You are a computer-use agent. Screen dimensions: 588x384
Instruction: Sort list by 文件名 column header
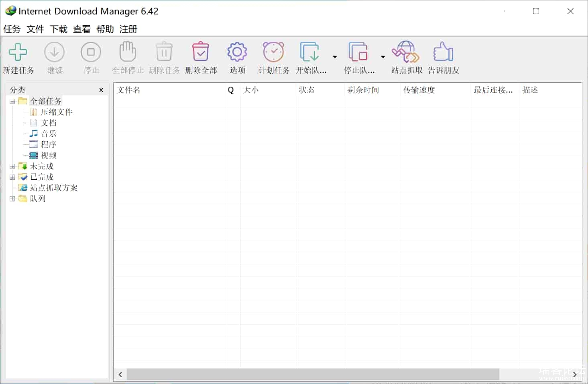[169, 90]
